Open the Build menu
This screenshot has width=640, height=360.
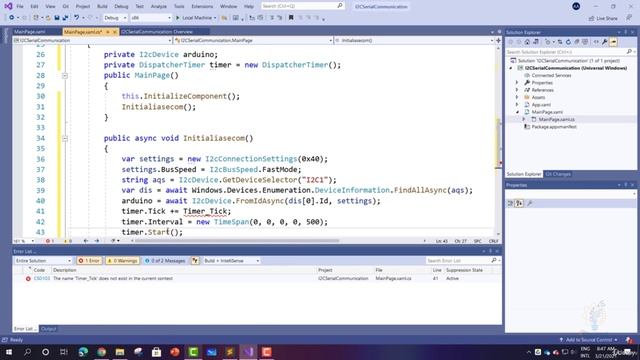pos(102,7)
